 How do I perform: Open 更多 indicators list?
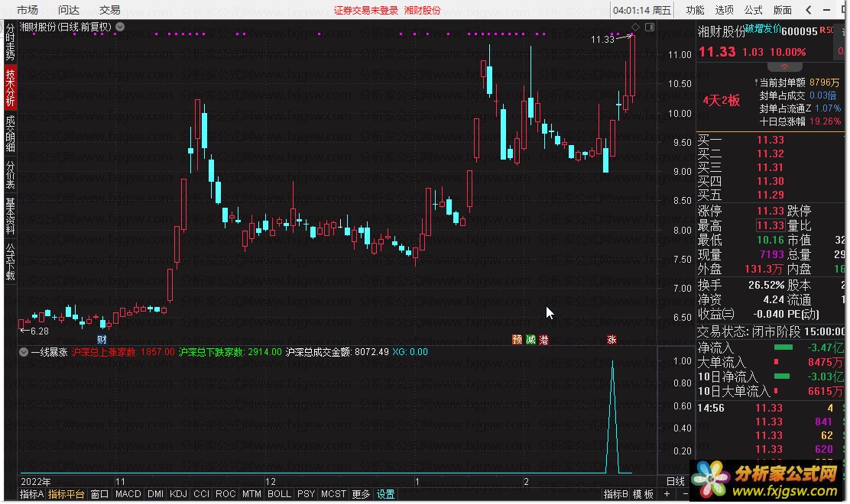pyautogui.click(x=361, y=494)
